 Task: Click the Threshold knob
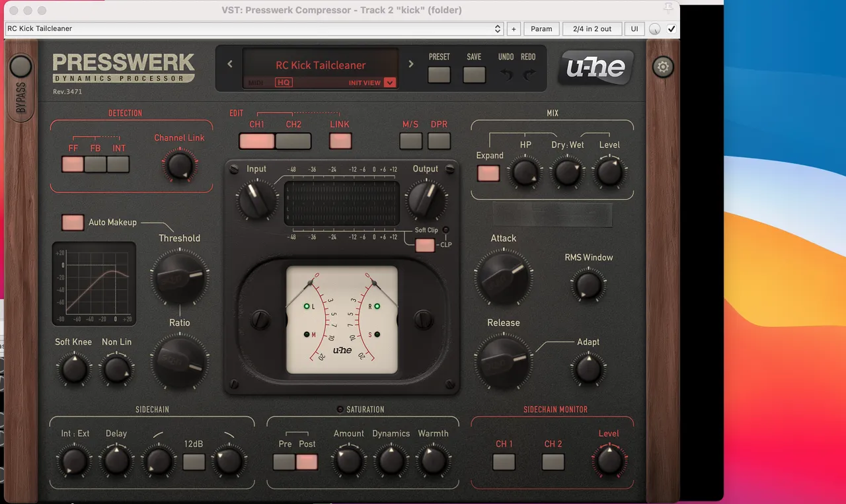179,277
